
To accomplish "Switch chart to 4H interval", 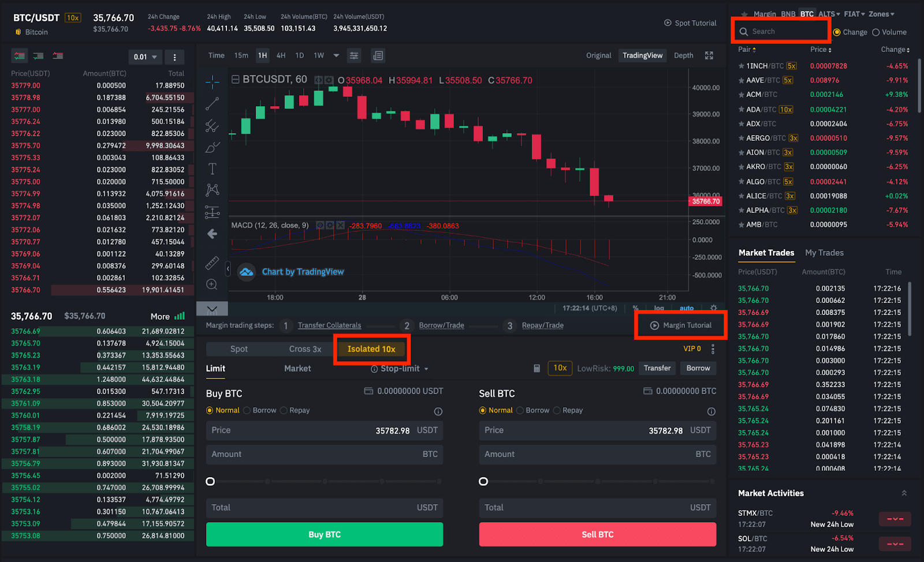I will click(x=281, y=55).
